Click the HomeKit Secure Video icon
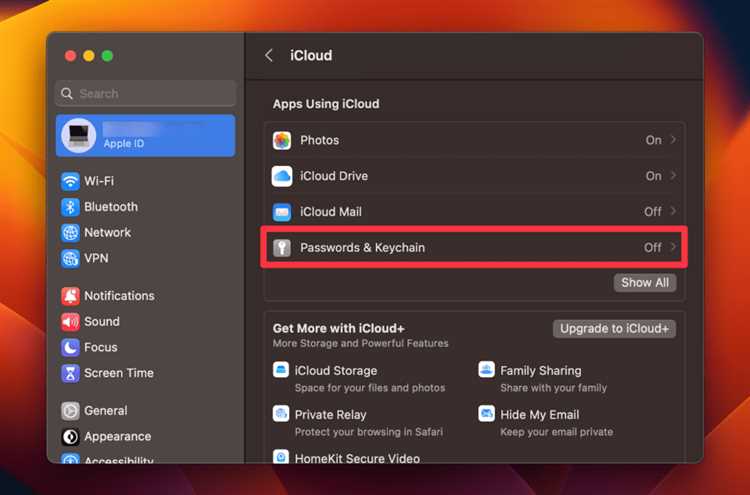Image resolution: width=750 pixels, height=495 pixels. click(x=281, y=456)
